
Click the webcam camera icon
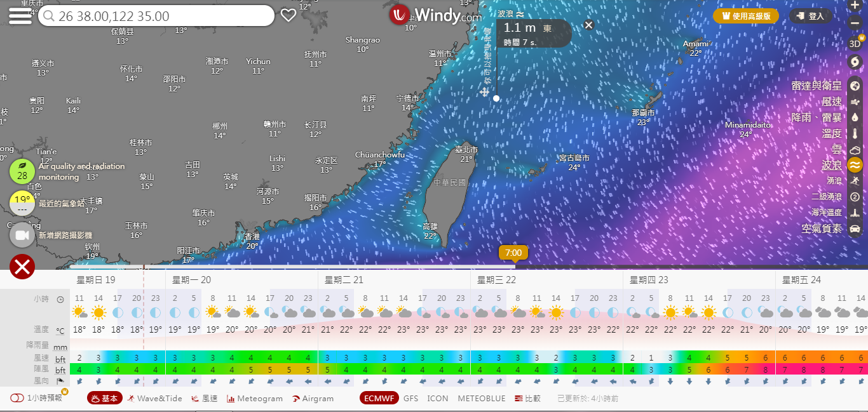coord(22,235)
